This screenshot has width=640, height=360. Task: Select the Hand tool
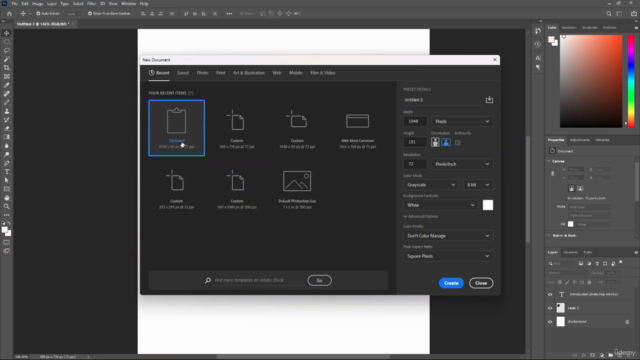[x=7, y=198]
